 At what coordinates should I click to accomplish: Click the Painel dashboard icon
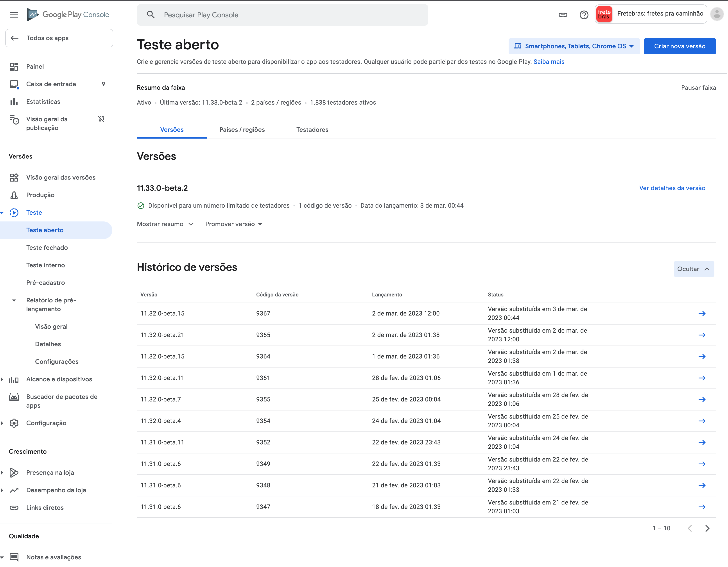(14, 67)
